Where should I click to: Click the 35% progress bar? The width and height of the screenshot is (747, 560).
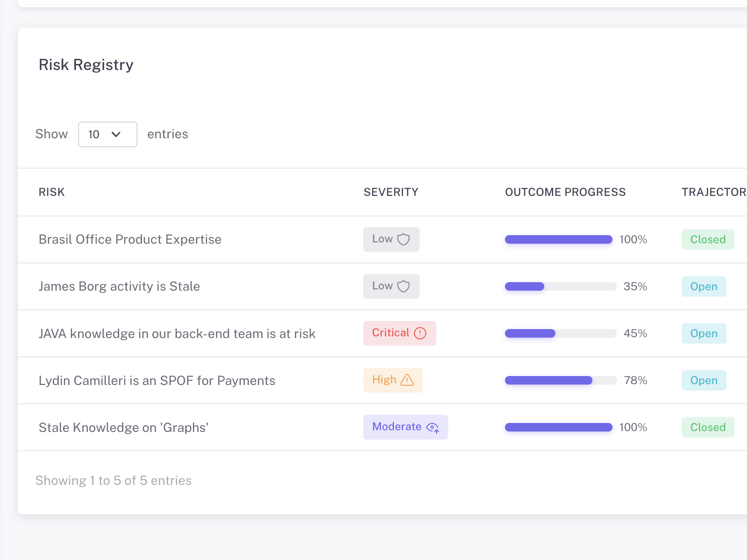point(560,286)
